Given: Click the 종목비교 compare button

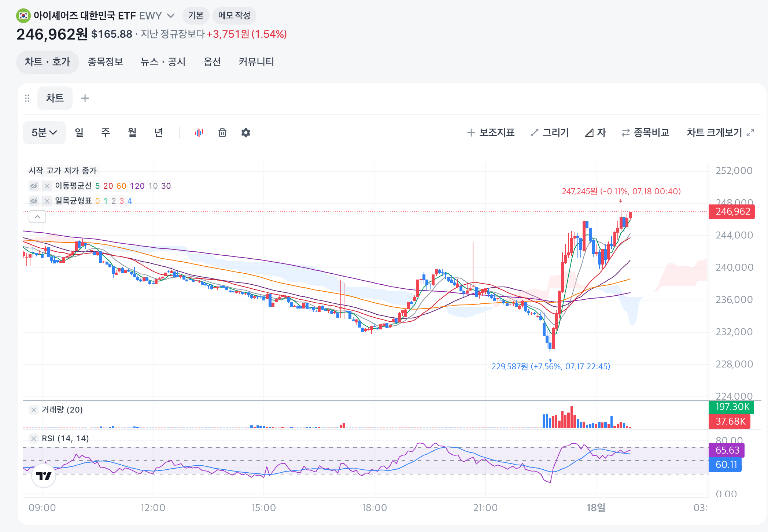Looking at the screenshot, I should (646, 133).
